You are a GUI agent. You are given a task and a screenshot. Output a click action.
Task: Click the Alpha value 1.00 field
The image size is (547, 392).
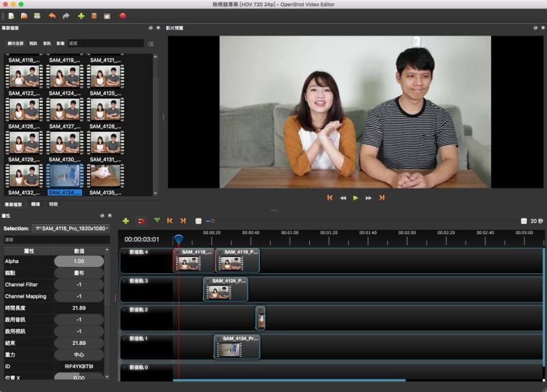[79, 261]
